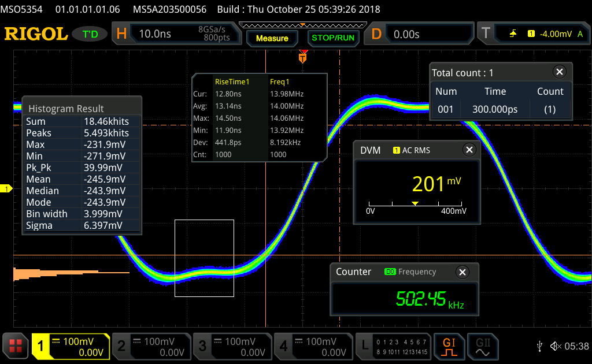592x364 pixels.
Task: Select the yellow channel 1 ground marker
Action: tap(7, 189)
